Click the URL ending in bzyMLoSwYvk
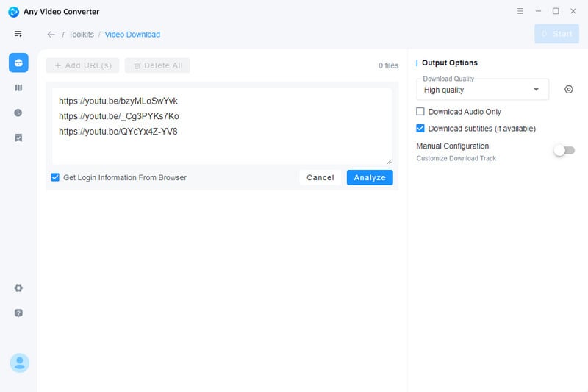 [x=118, y=101]
